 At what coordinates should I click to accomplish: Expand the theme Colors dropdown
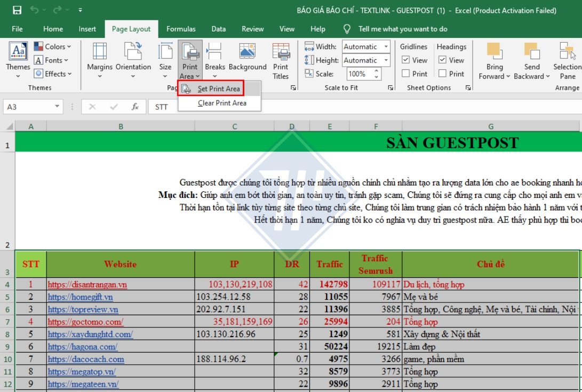coord(52,46)
